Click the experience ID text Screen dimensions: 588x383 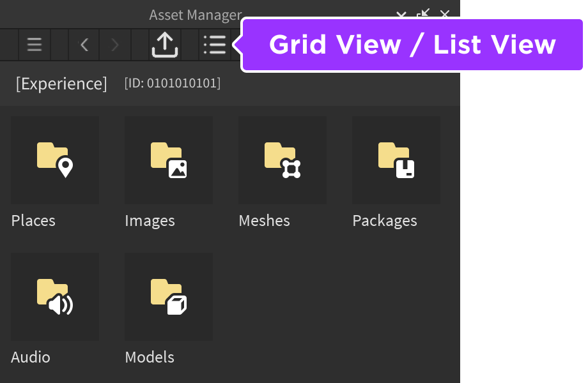[173, 84]
